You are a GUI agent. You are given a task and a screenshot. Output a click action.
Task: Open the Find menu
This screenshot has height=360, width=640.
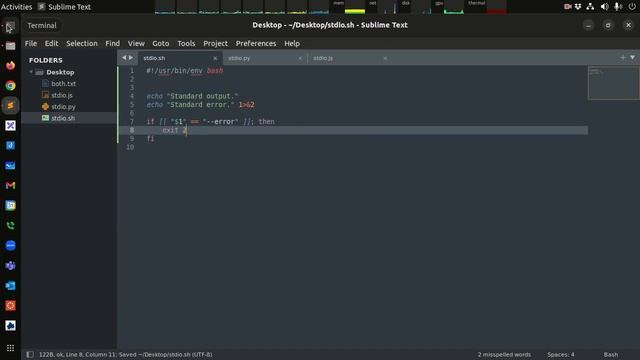(x=113, y=43)
